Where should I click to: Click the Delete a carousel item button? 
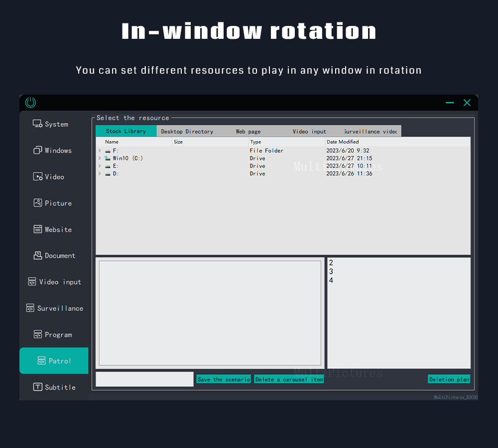tap(289, 379)
